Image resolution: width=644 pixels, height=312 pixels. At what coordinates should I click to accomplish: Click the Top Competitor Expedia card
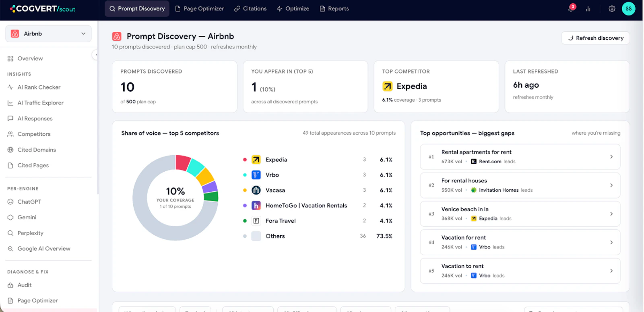click(x=436, y=86)
